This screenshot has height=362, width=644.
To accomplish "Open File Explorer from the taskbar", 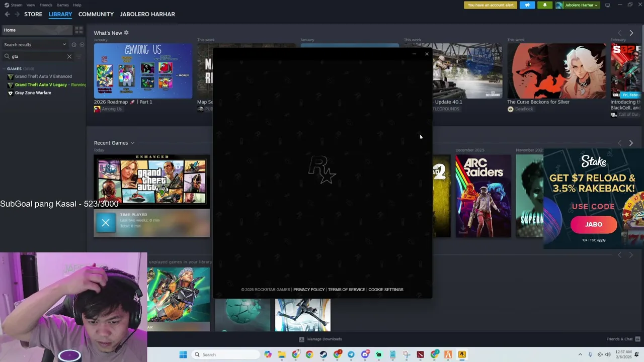I will pos(282,354).
